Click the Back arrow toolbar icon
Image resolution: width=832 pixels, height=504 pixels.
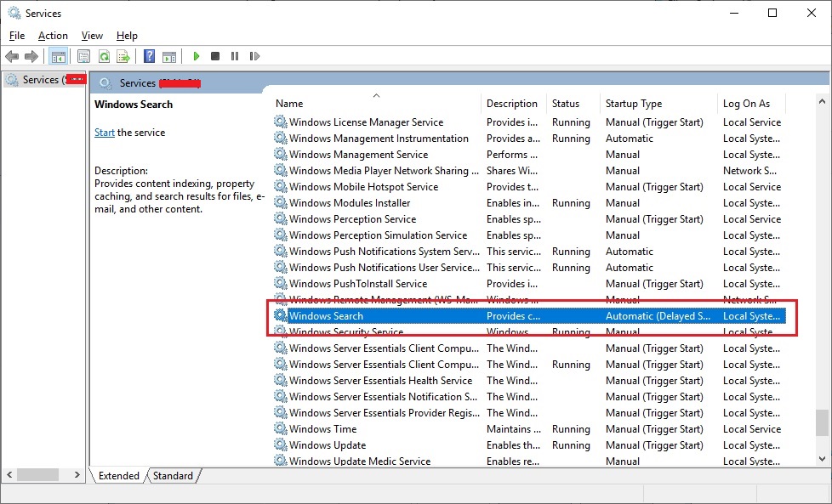(12, 56)
